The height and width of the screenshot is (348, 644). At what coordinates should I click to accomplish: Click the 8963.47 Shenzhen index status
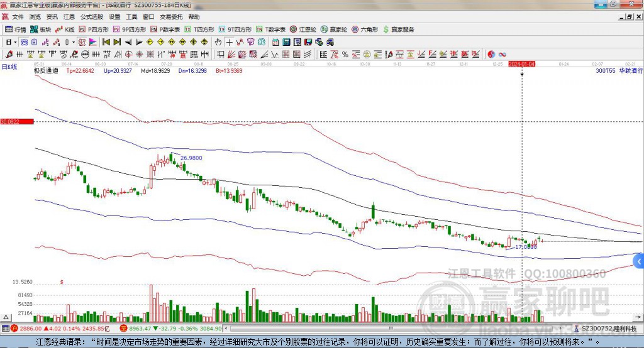(x=140, y=329)
